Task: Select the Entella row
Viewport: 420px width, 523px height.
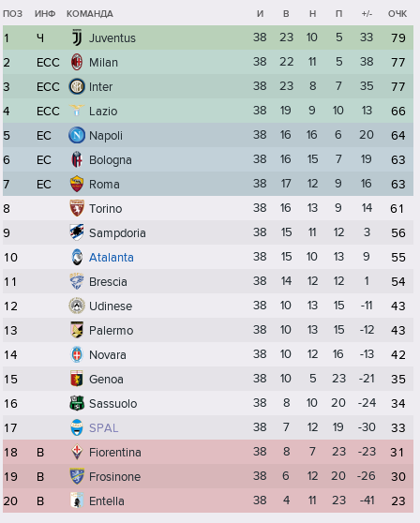Action: pos(208,501)
